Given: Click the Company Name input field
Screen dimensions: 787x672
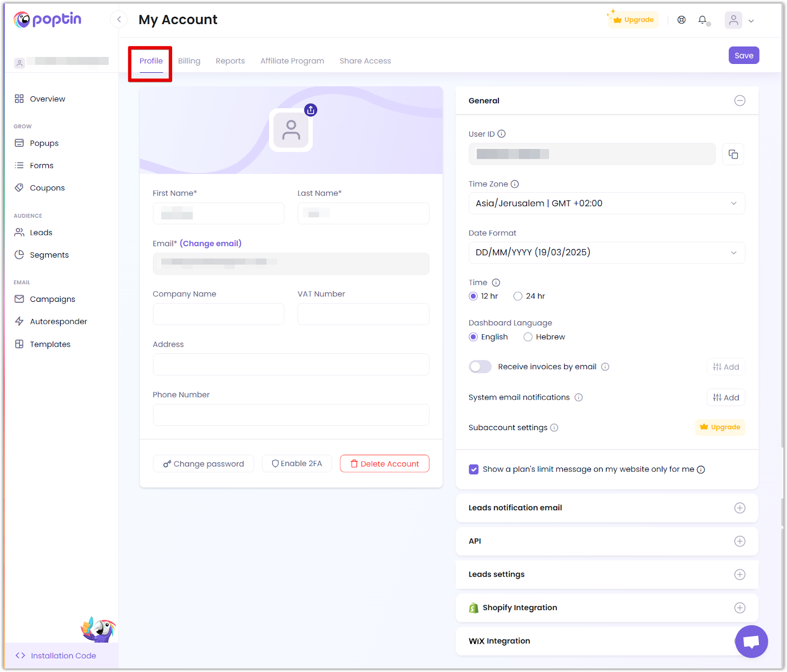Looking at the screenshot, I should click(218, 314).
